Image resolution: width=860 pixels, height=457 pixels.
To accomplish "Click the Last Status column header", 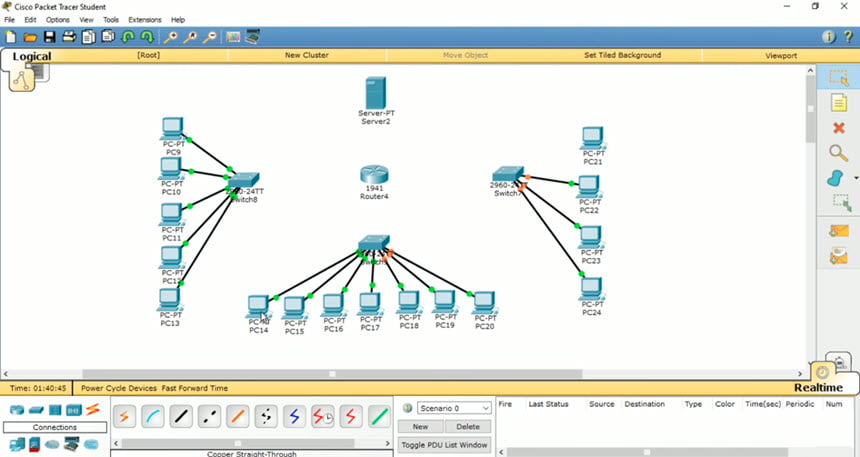I will 548,404.
